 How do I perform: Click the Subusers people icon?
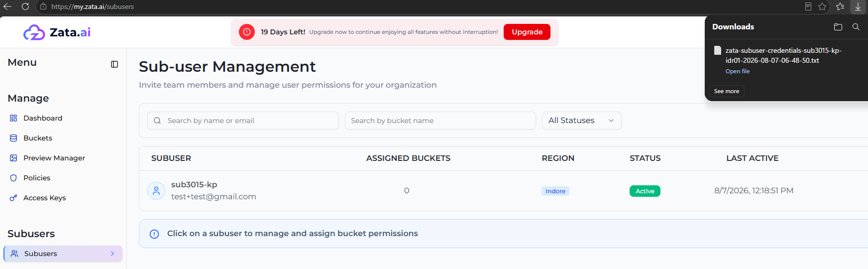(14, 254)
